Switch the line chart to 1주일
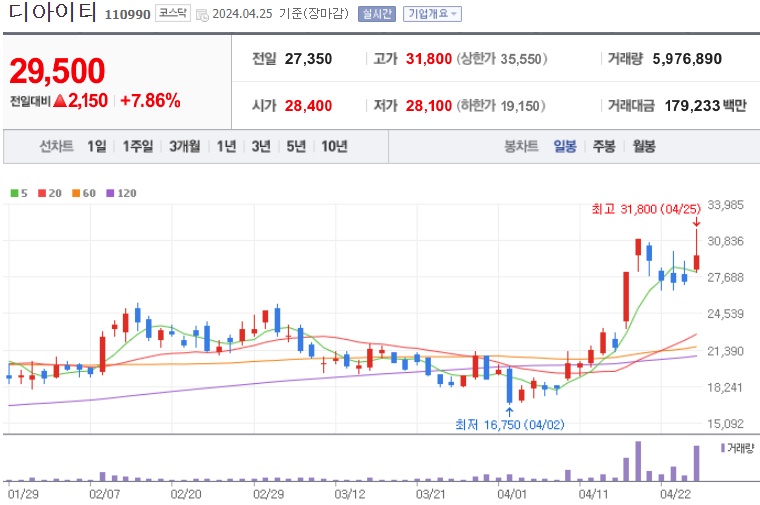The height and width of the screenshot is (505, 760). (x=138, y=146)
